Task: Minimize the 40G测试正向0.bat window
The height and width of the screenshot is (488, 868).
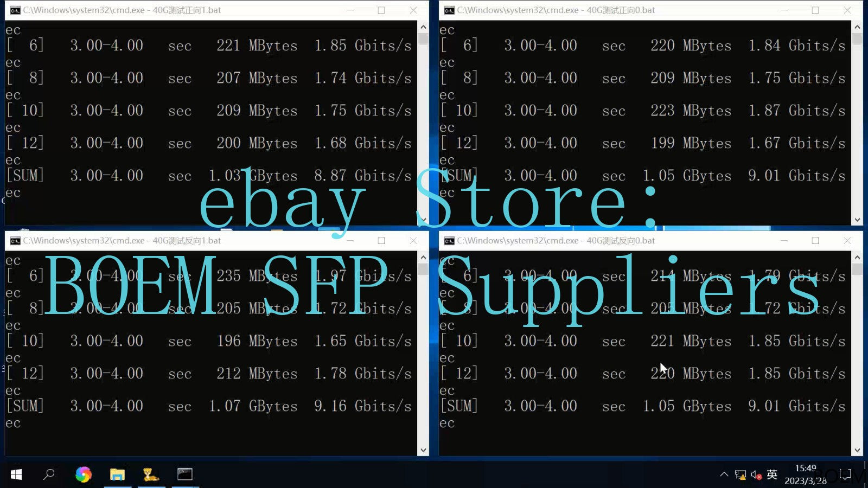Action: click(784, 10)
